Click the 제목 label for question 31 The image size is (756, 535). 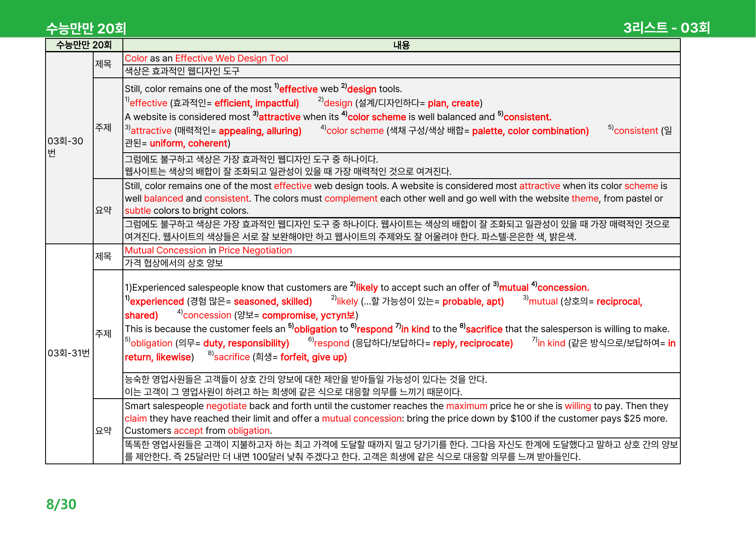point(103,256)
